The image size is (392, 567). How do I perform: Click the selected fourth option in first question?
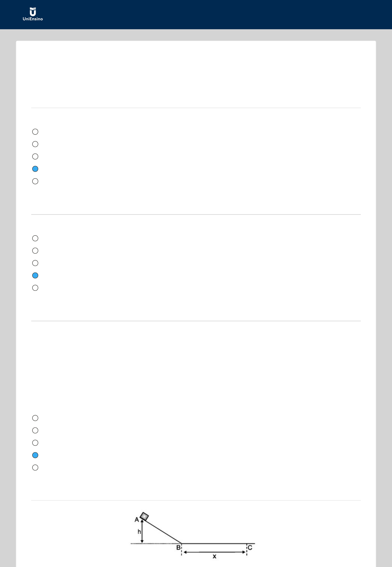pyautogui.click(x=35, y=169)
